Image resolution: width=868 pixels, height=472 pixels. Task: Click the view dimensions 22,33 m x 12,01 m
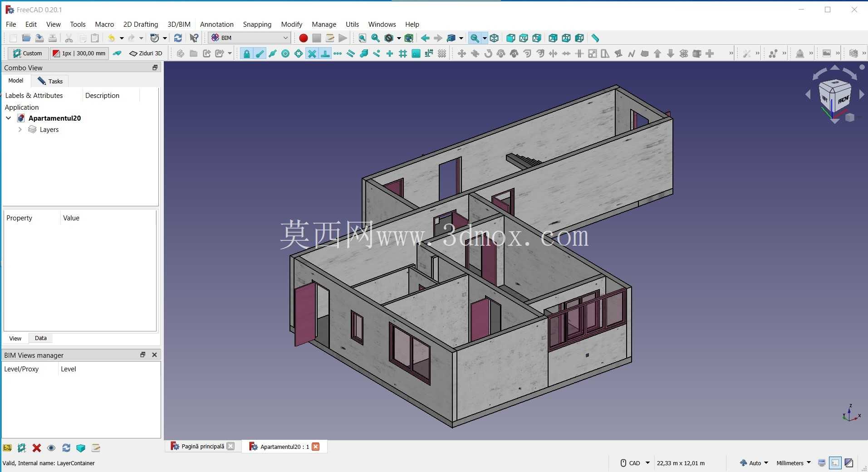681,463
